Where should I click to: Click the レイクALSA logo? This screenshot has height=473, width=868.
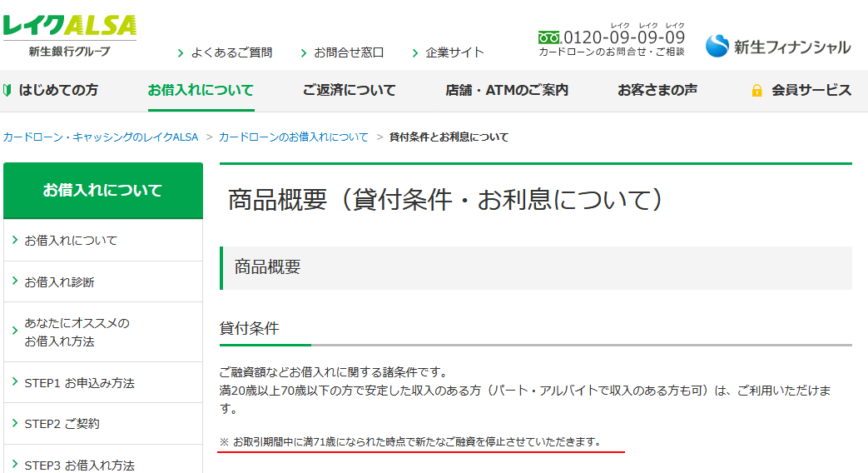click(x=70, y=27)
